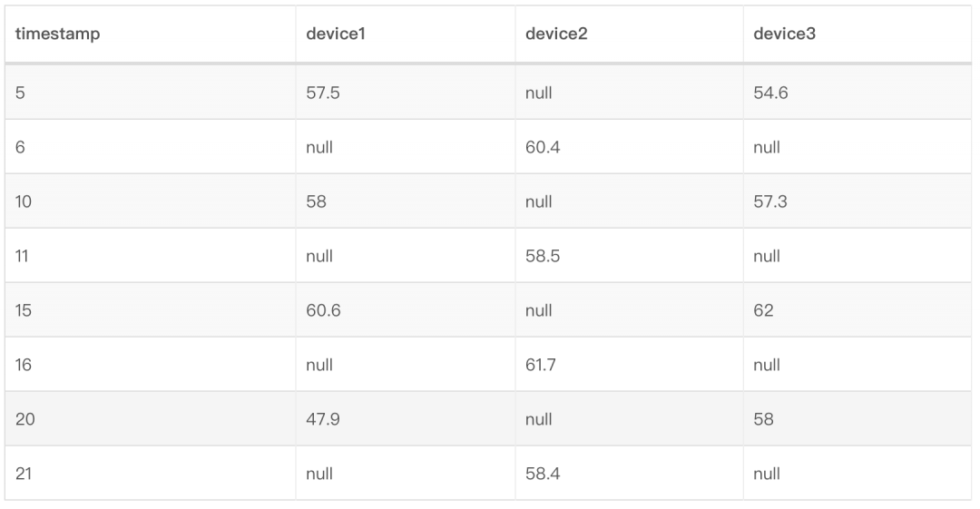Click the timestamp 16 cell

point(23,364)
